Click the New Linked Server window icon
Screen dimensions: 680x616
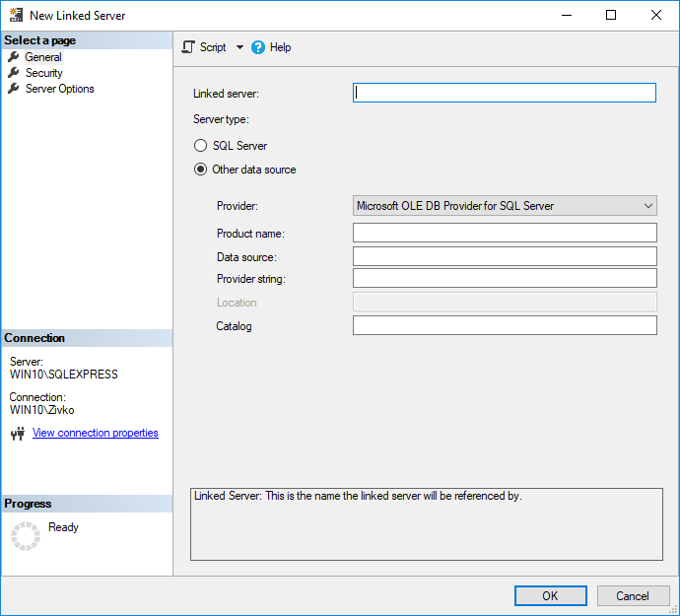click(x=16, y=16)
